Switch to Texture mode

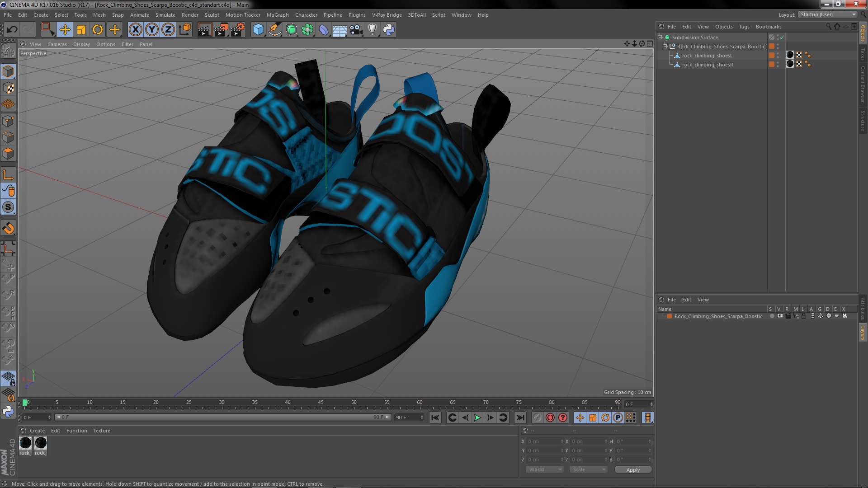coord(8,88)
